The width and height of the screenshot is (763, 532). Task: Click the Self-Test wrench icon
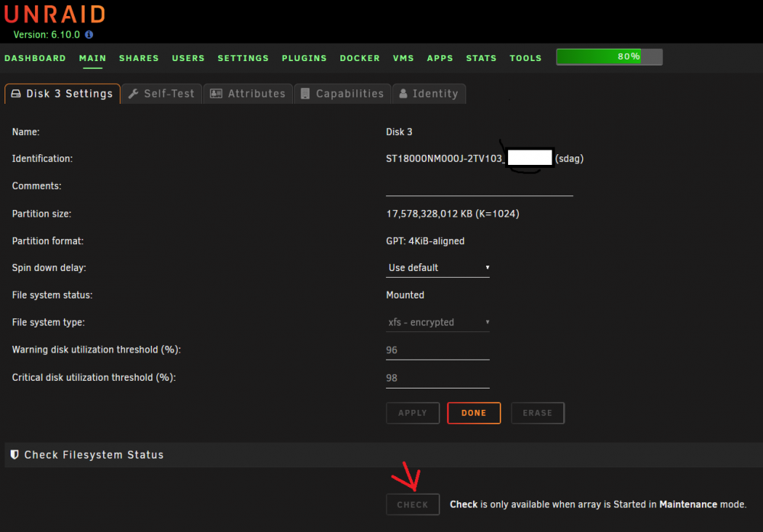coord(134,93)
